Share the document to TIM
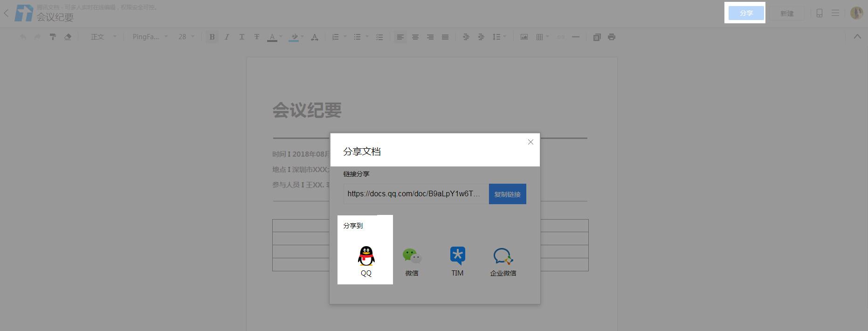Screen dimensions: 868x331 point(457,262)
